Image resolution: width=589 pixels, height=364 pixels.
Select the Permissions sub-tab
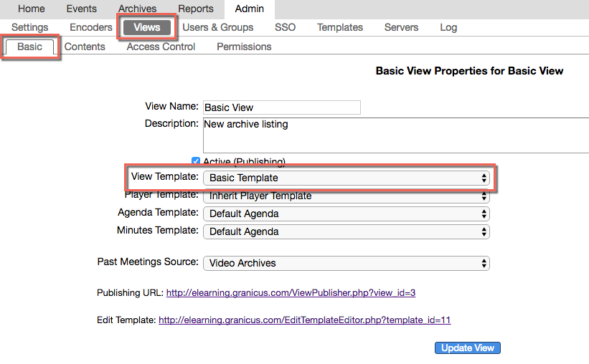(244, 47)
